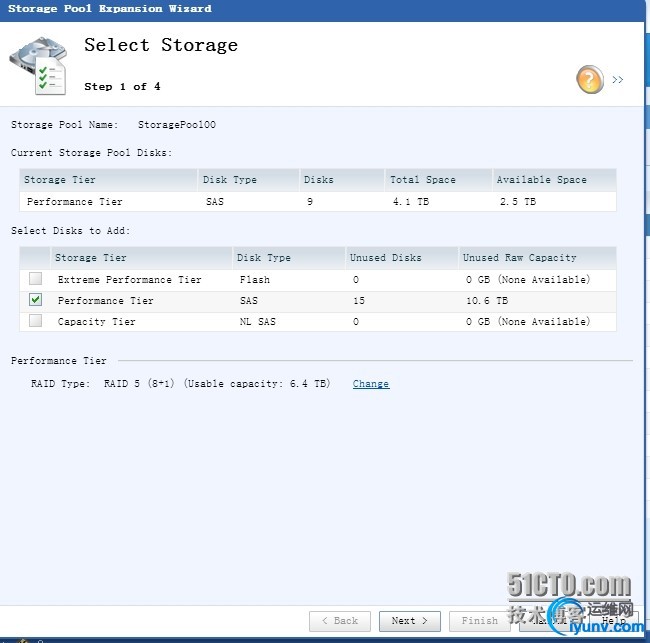Click the Storage Pool Expansion Wizard title bar

[x=200, y=9]
